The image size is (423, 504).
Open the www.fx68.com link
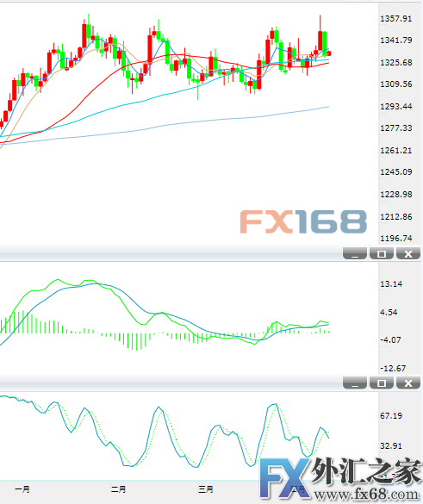point(367,495)
